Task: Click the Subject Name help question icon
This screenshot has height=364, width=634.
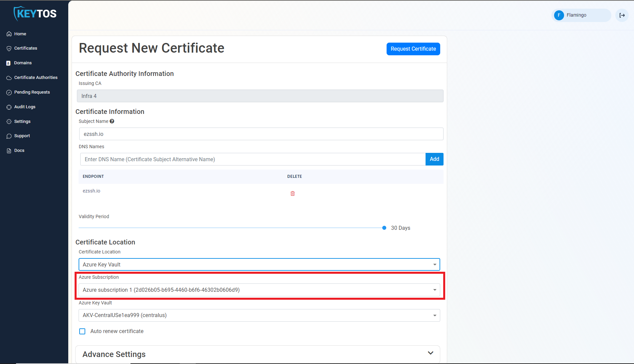Action: 112,121
